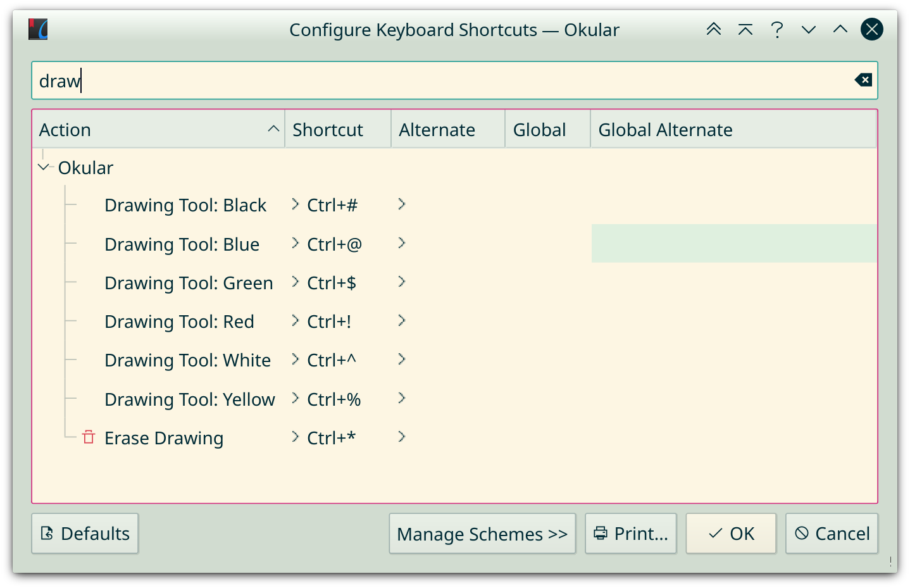The height and width of the screenshot is (588, 910).
Task: Expand shortcut Ctrl+# for Drawing Tool: Black
Action: (295, 204)
